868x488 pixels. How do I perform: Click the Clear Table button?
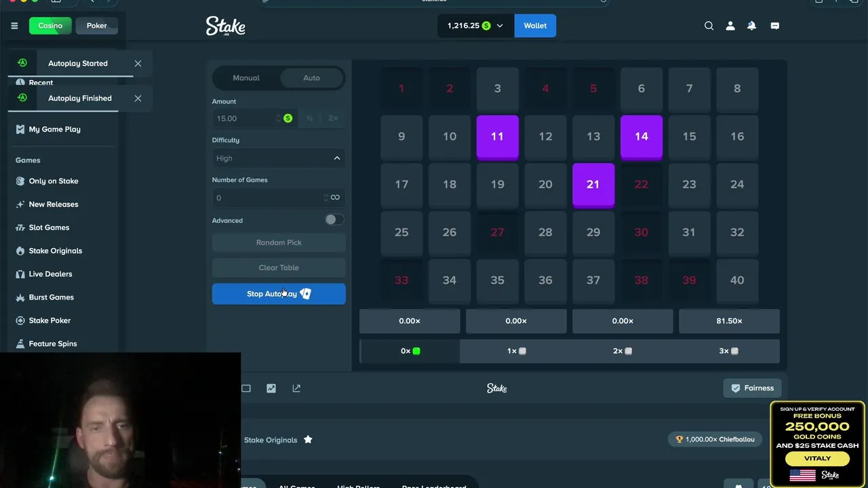[279, 268]
